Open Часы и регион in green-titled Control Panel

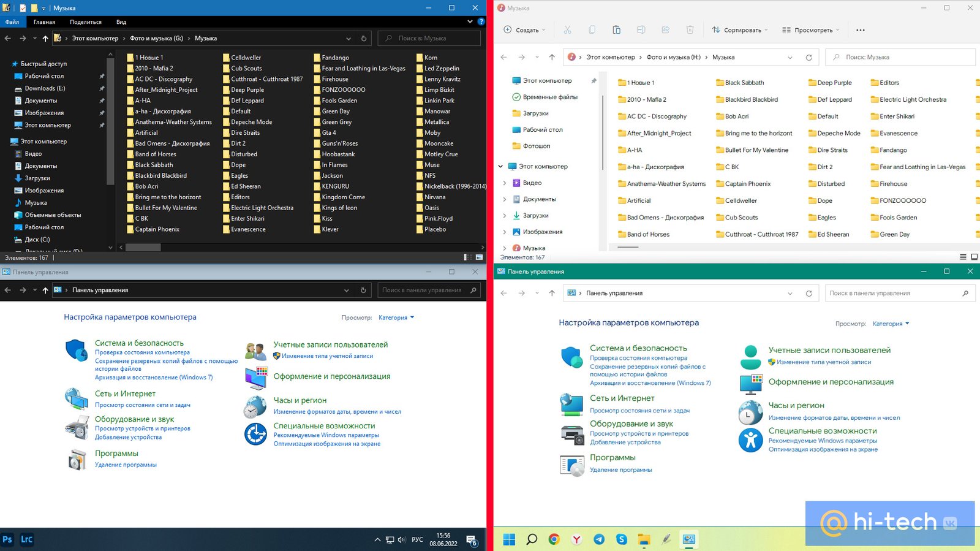coord(796,406)
